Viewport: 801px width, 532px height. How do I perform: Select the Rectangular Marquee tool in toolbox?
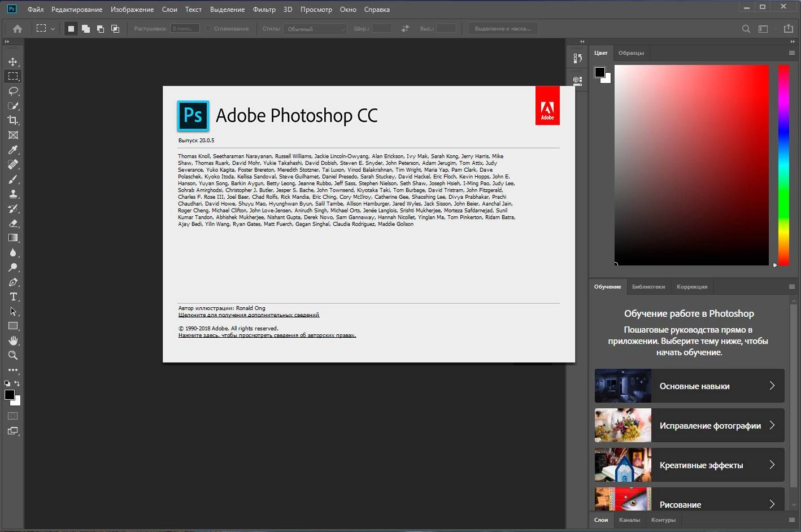point(13,76)
